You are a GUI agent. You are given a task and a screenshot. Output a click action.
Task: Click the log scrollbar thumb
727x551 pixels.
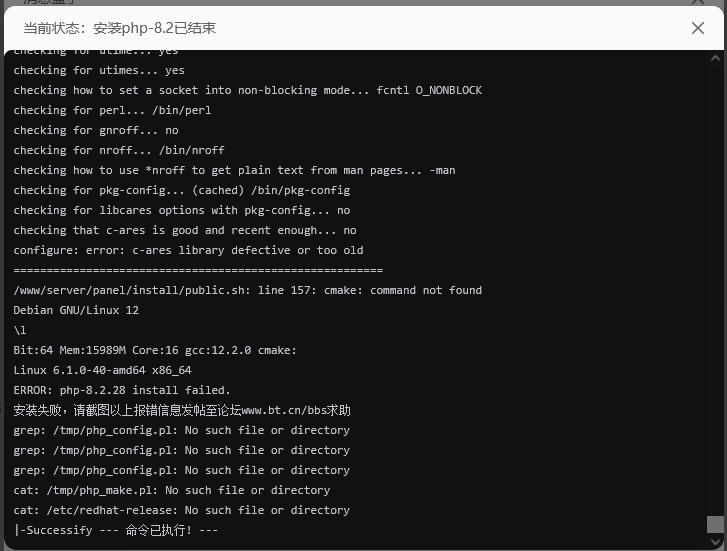[715, 525]
